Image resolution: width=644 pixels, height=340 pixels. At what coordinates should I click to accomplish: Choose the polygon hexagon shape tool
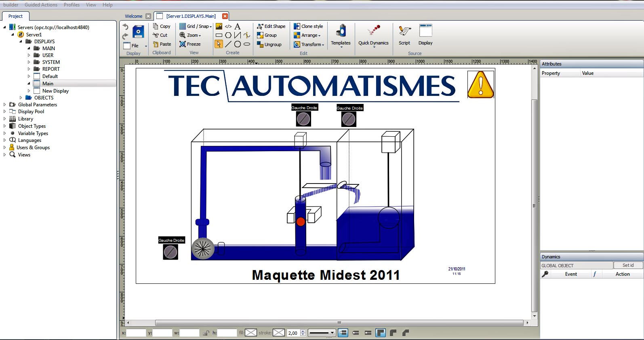[228, 35]
